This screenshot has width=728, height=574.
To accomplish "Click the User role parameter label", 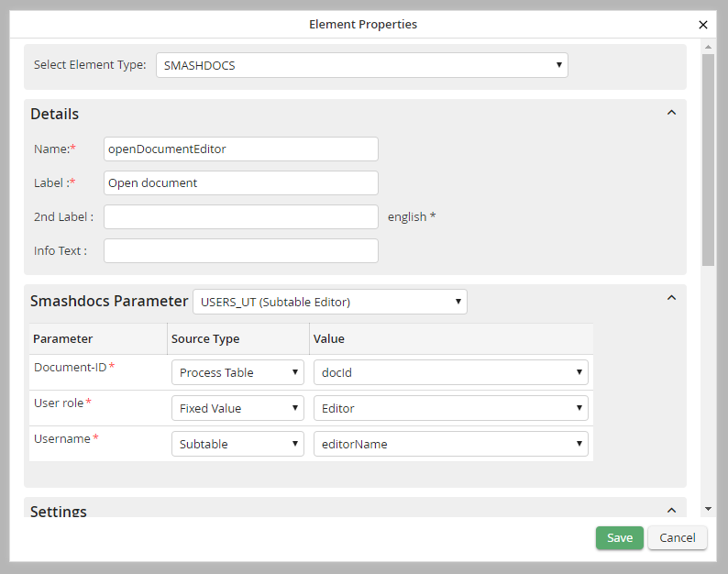I will click(x=59, y=403).
